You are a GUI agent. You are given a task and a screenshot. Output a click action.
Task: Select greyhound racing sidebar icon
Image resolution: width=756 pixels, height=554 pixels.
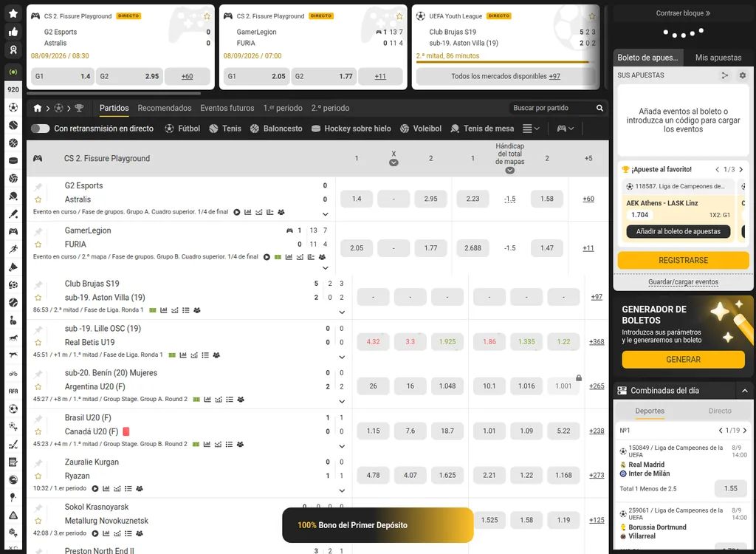(13, 355)
